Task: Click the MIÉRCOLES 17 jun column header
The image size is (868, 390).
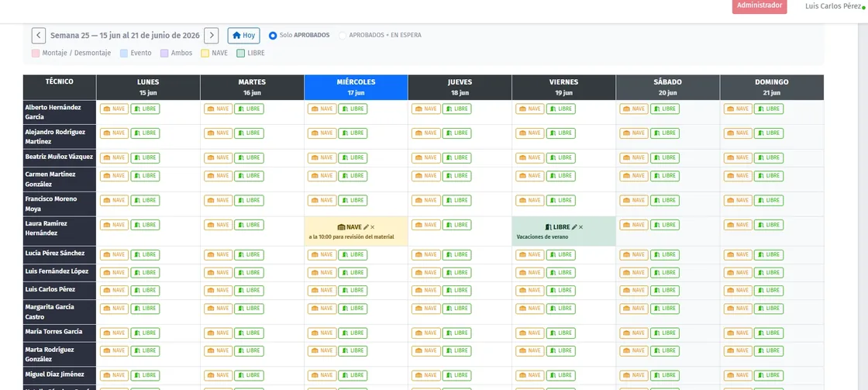Action: [x=356, y=88]
